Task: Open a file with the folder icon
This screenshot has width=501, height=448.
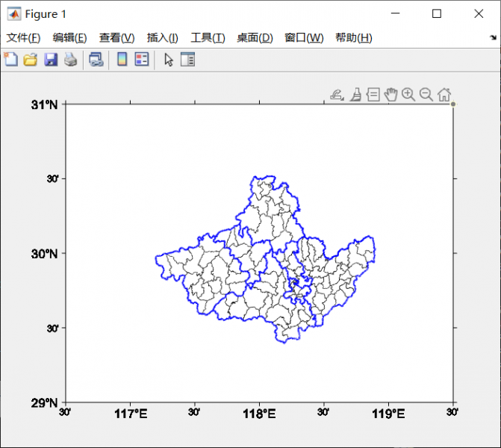Action: click(31, 60)
